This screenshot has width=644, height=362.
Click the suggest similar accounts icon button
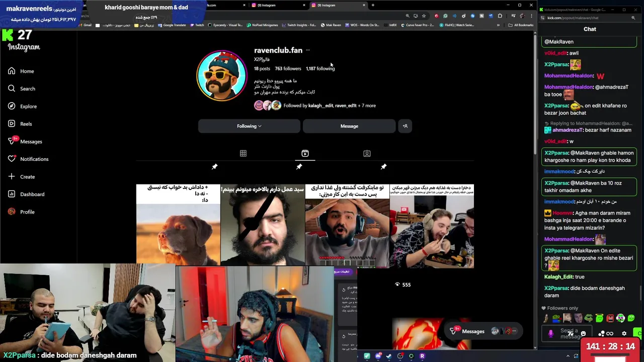point(405,126)
